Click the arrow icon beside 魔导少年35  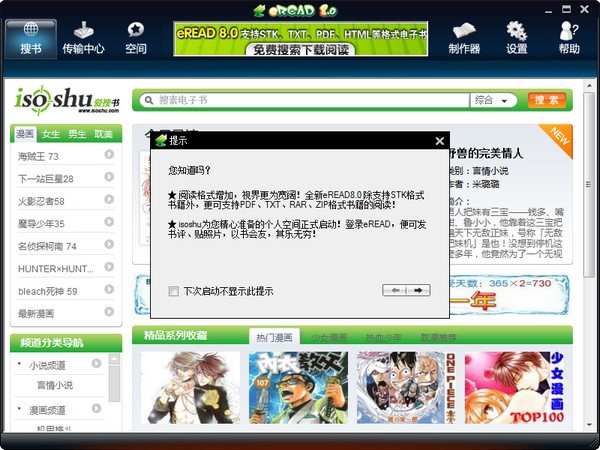(109, 222)
